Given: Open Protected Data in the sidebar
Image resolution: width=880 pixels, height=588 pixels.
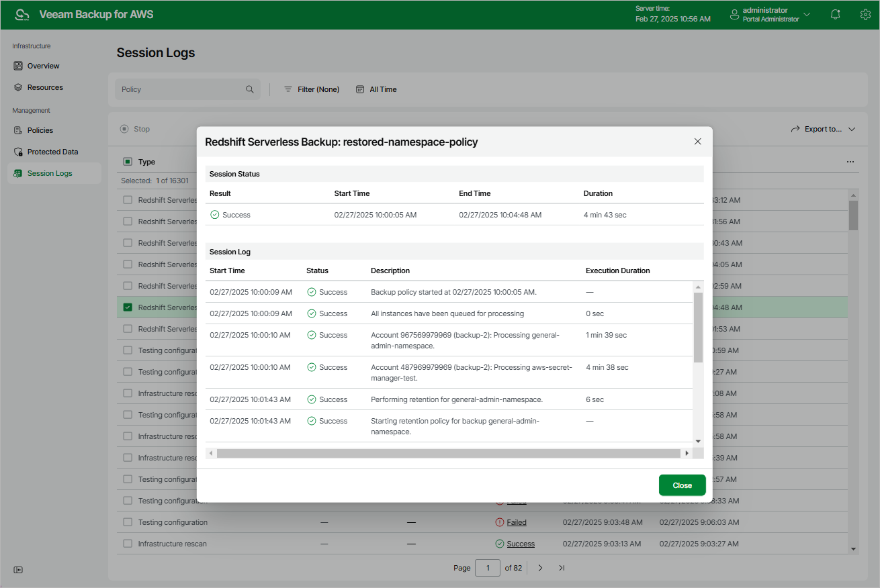Looking at the screenshot, I should point(53,152).
